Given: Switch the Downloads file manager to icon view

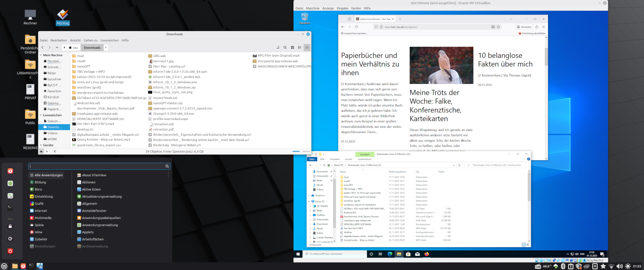Looking at the screenshot, I should point(292,48).
